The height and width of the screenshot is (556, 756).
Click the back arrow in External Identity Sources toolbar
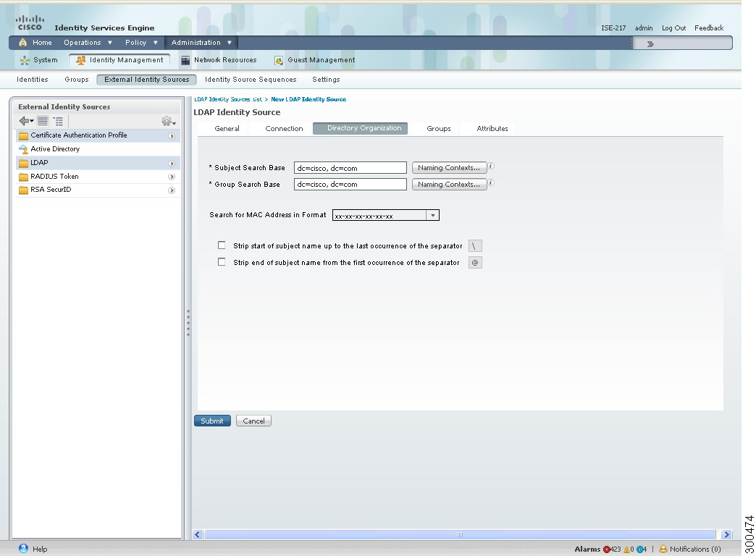pyautogui.click(x=26, y=121)
